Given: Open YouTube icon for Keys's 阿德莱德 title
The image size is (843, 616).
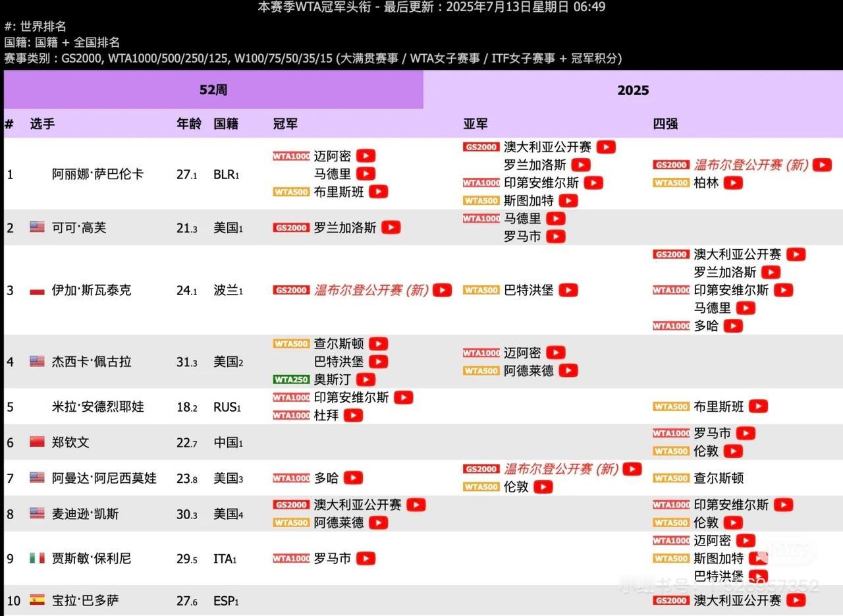Looking at the screenshot, I should [378, 522].
